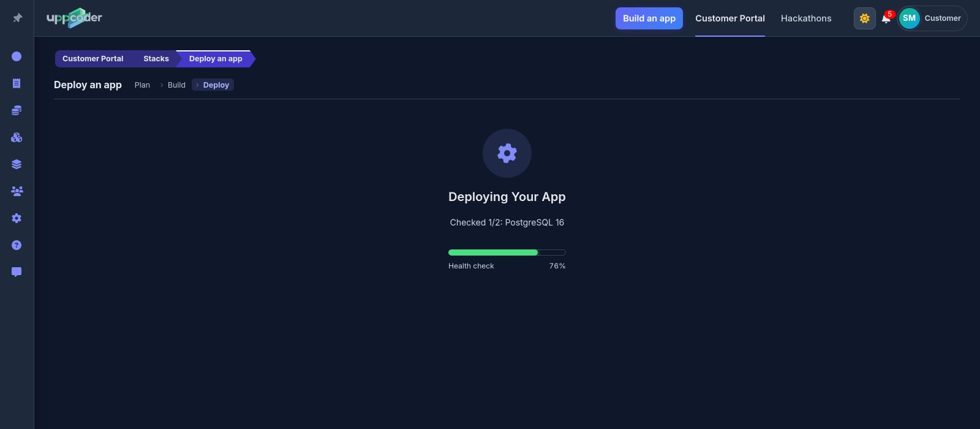The height and width of the screenshot is (429, 980).
Task: Open the cubes icon in sidebar
Action: [x=17, y=137]
